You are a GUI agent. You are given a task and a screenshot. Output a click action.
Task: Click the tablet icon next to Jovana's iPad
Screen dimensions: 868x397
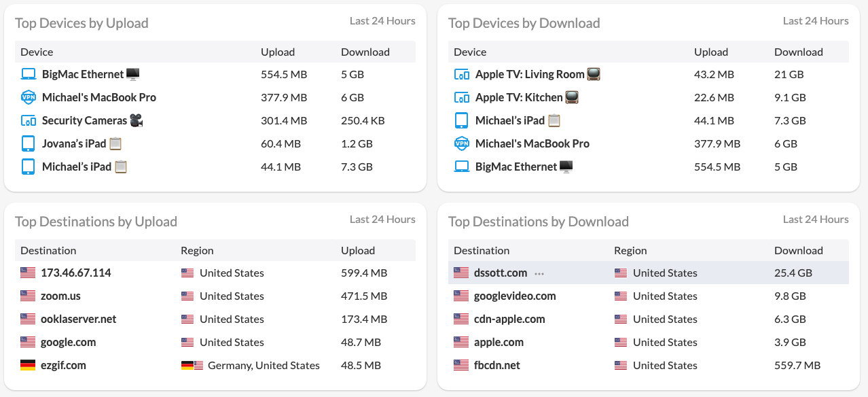28,143
